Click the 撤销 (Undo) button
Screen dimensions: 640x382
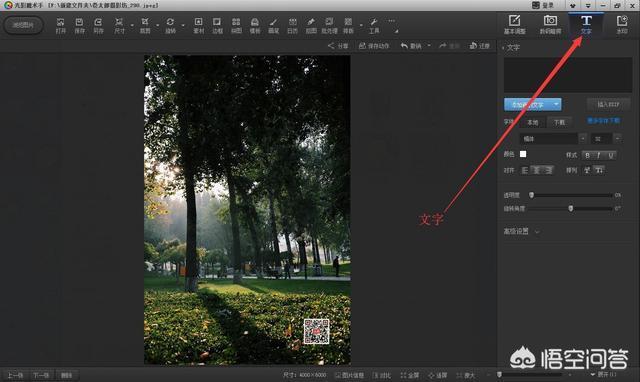click(411, 46)
